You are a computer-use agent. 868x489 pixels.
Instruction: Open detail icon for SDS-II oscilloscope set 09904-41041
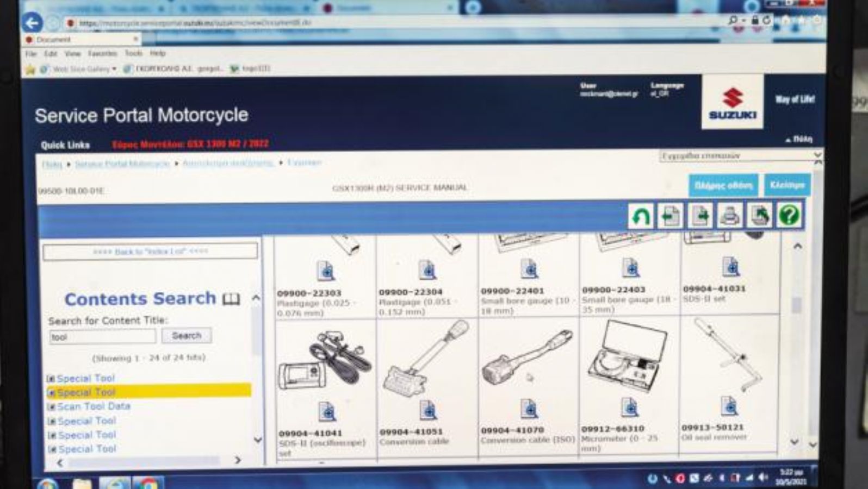click(327, 412)
